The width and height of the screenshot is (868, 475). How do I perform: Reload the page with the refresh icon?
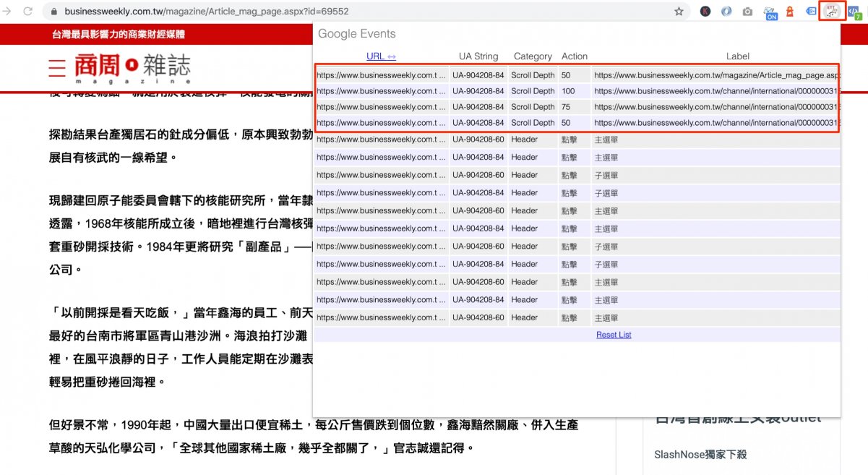[28, 12]
